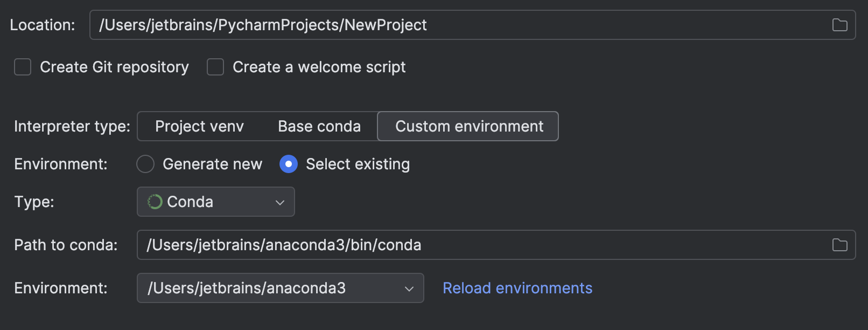Image resolution: width=868 pixels, height=330 pixels.
Task: Click the Path to conda text field
Action: click(x=323, y=245)
